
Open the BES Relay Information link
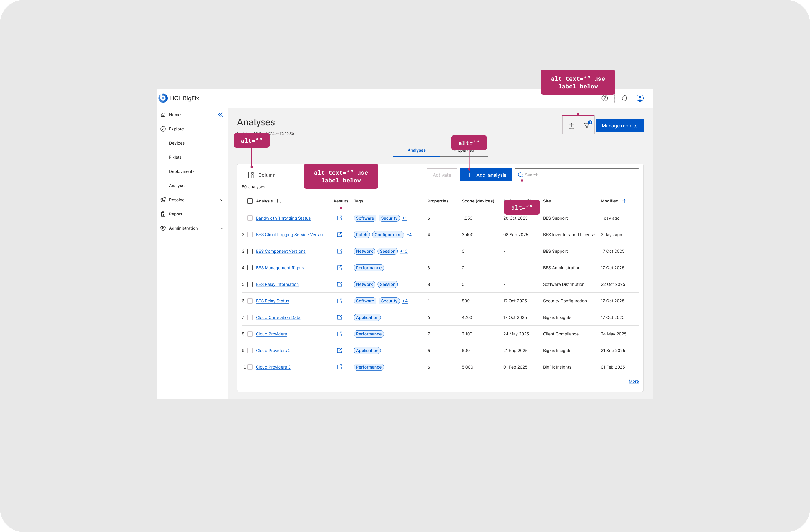coord(277,284)
